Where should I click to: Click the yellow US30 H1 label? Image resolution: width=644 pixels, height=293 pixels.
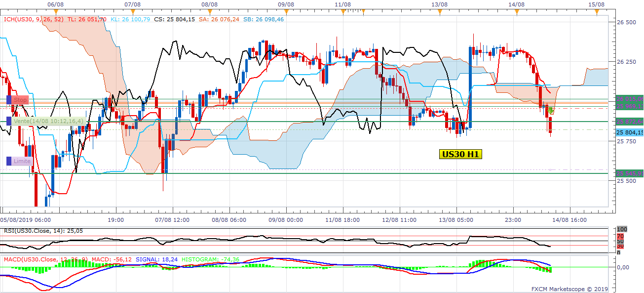click(461, 154)
